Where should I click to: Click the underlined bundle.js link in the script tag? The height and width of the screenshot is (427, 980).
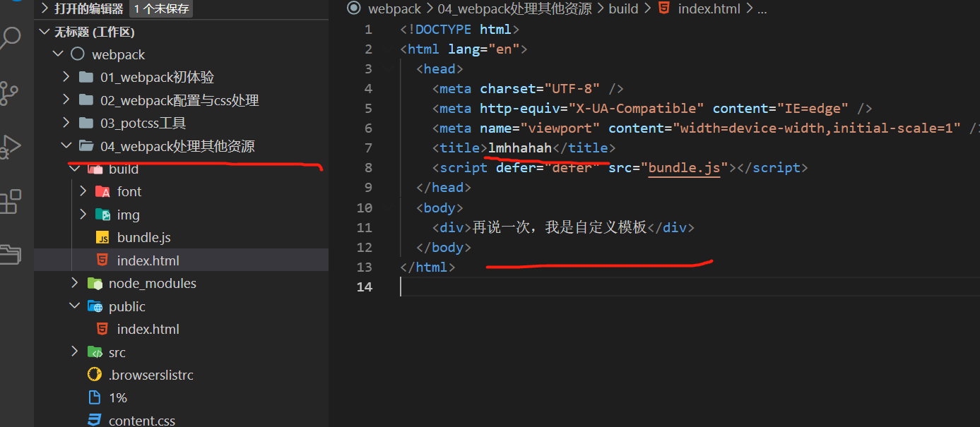(683, 167)
